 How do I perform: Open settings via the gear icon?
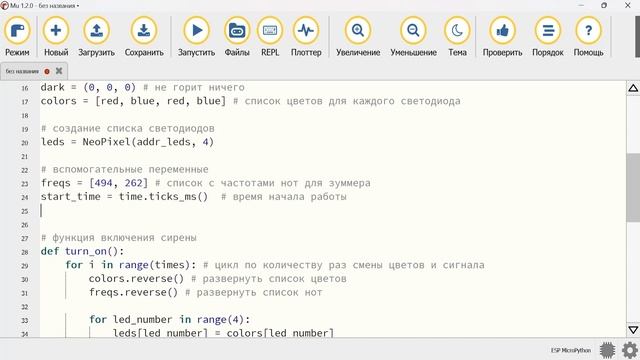pos(630,350)
